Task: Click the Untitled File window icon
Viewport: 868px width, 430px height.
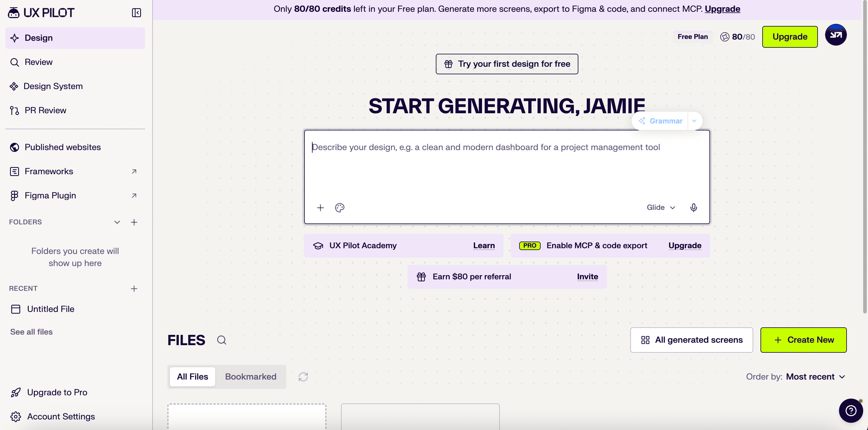Action: tap(16, 309)
